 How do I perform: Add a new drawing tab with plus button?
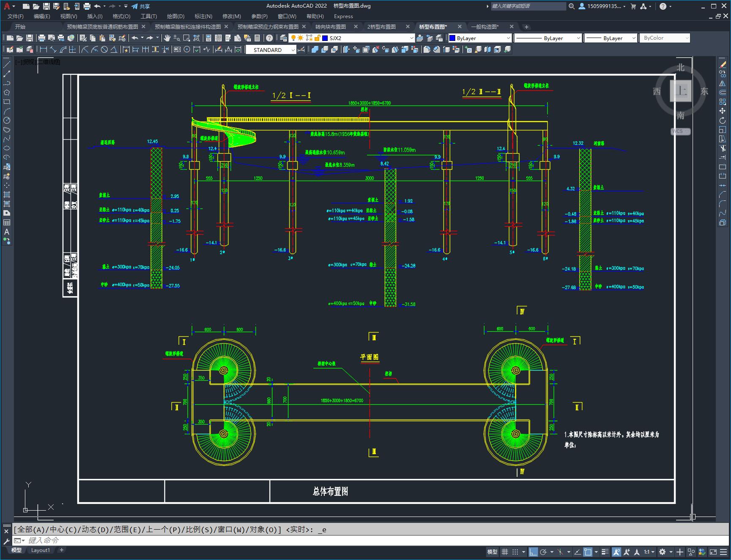coord(526,27)
